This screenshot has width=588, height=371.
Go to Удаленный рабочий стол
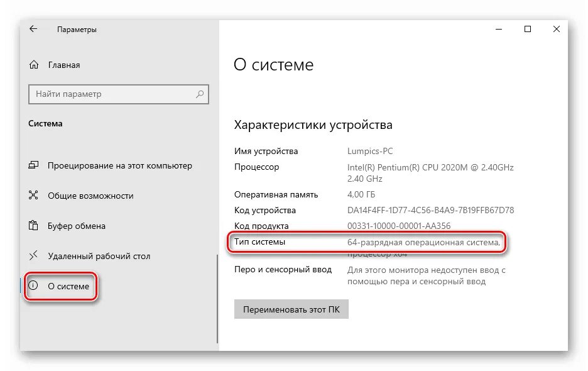pos(99,256)
